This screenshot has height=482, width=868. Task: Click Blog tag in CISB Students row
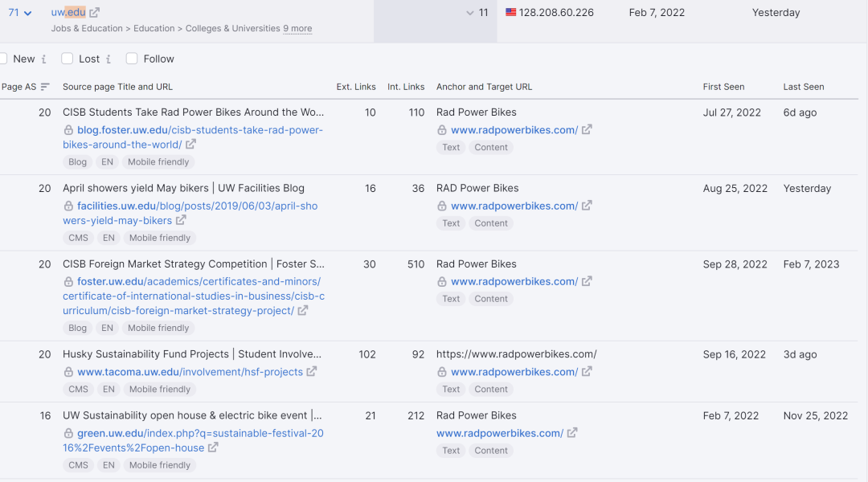click(77, 162)
